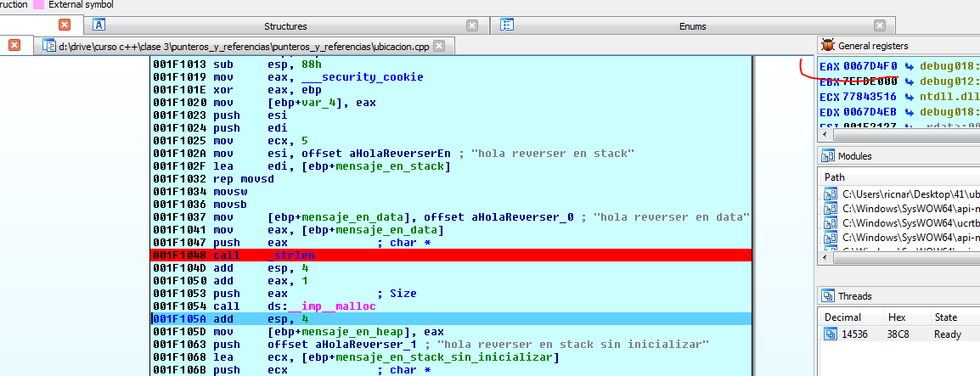Click the Threads panel icon
This screenshot has height=376, width=980.
pos(827,296)
